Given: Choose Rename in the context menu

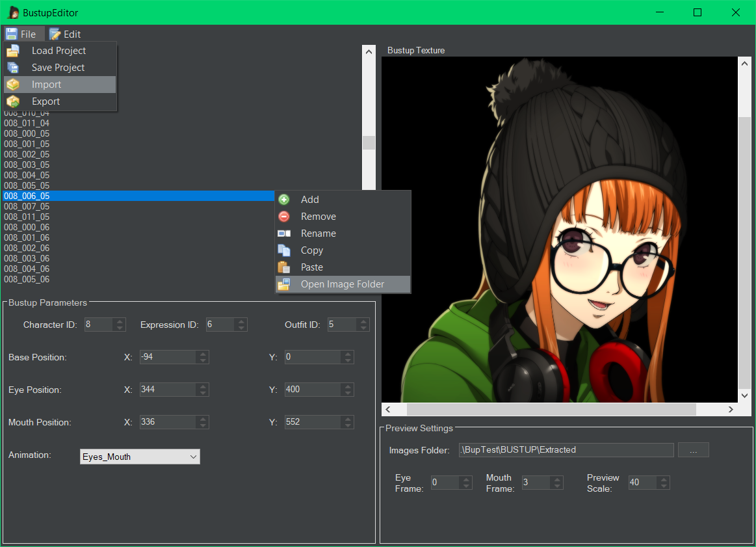Looking at the screenshot, I should click(x=343, y=233).
